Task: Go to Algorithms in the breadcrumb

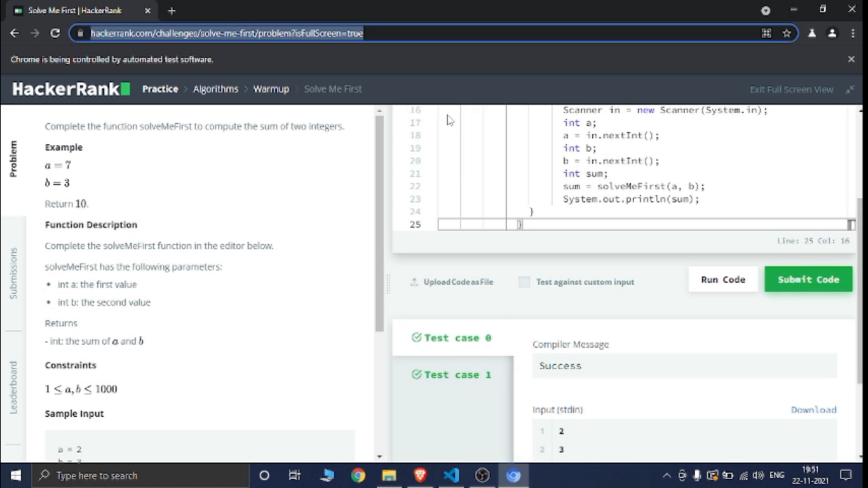Action: tap(215, 89)
